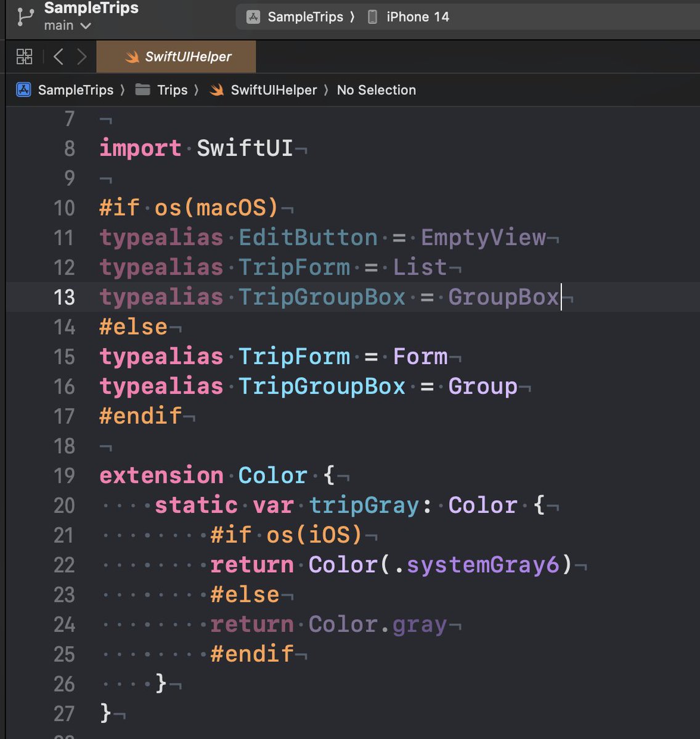Open the SwiftUIHelper breadcrumb

[x=274, y=90]
